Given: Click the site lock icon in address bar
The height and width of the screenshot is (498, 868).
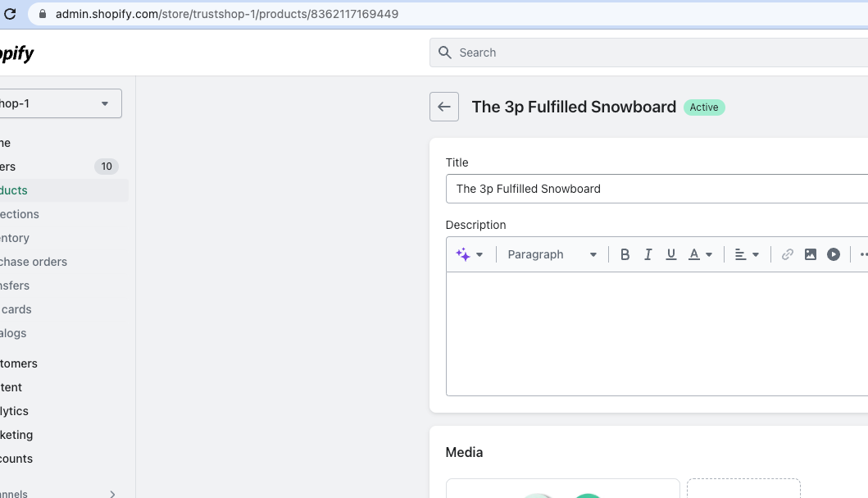Looking at the screenshot, I should point(43,14).
